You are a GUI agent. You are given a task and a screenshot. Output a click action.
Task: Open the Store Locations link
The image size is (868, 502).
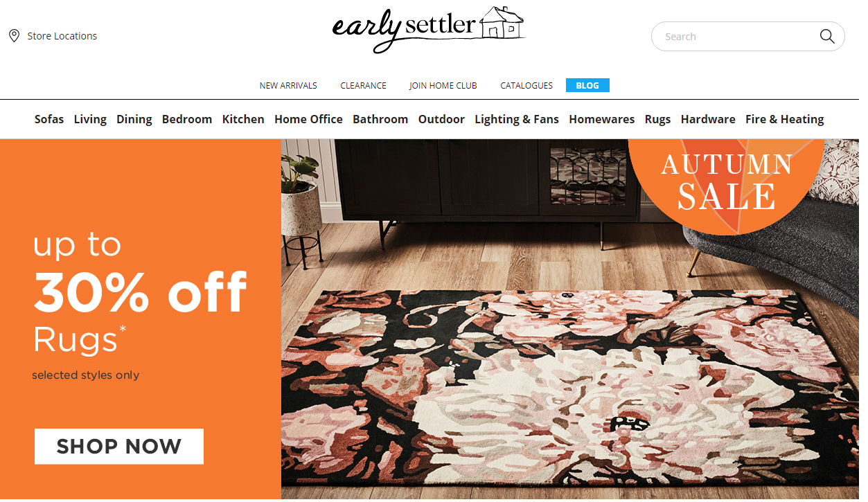coord(62,36)
